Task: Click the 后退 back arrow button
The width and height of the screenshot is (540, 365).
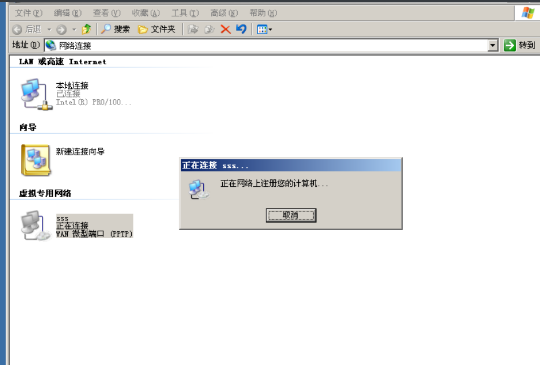Action: click(27, 29)
